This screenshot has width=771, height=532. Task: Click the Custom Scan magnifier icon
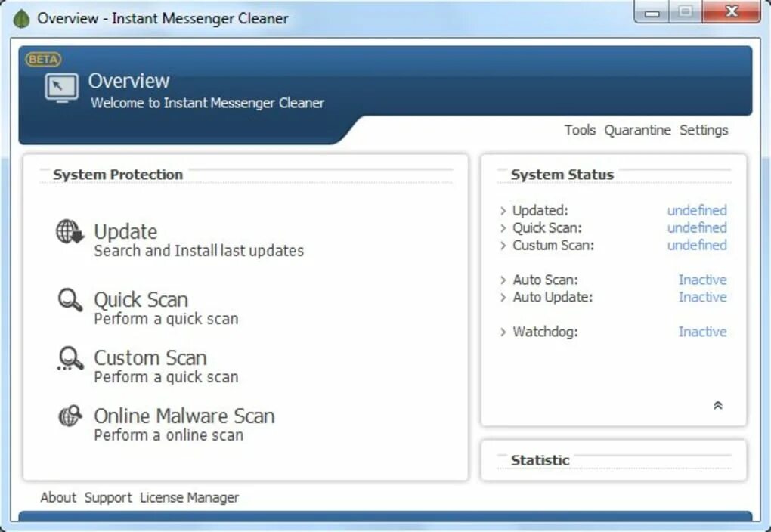[70, 358]
